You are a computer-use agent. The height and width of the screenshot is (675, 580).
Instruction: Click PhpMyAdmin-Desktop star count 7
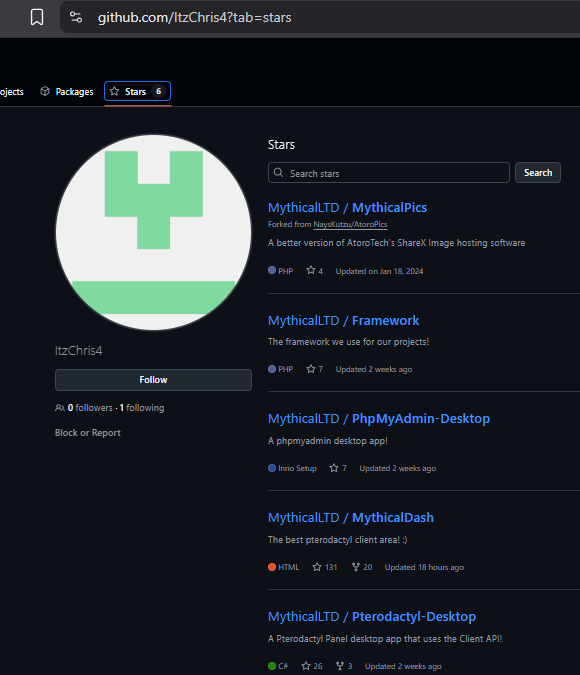click(338, 468)
